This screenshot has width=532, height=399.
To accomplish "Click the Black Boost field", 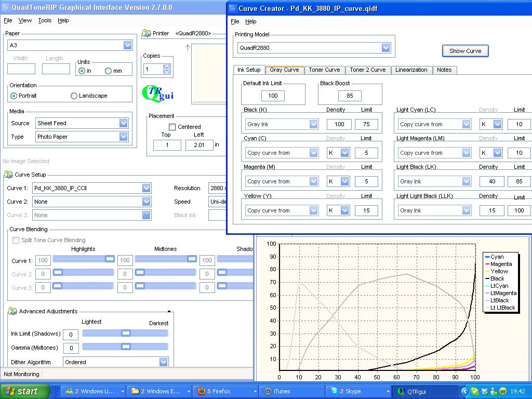I will point(350,96).
